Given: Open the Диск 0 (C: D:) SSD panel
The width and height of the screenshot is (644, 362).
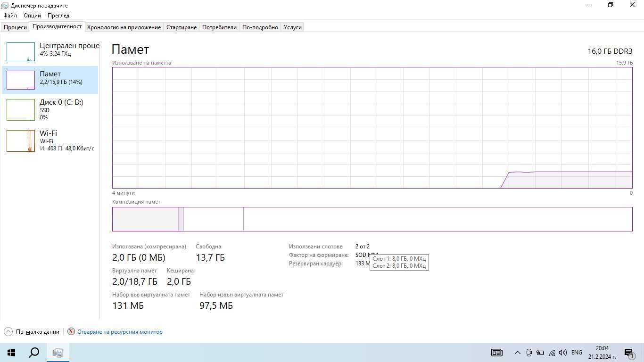Looking at the screenshot, I should 50,109.
